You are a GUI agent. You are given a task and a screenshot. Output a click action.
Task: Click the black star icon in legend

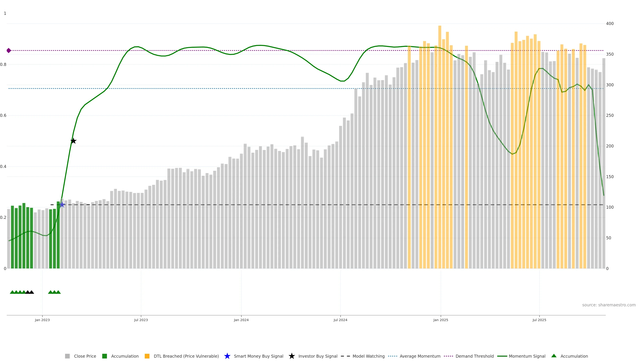pos(291,356)
